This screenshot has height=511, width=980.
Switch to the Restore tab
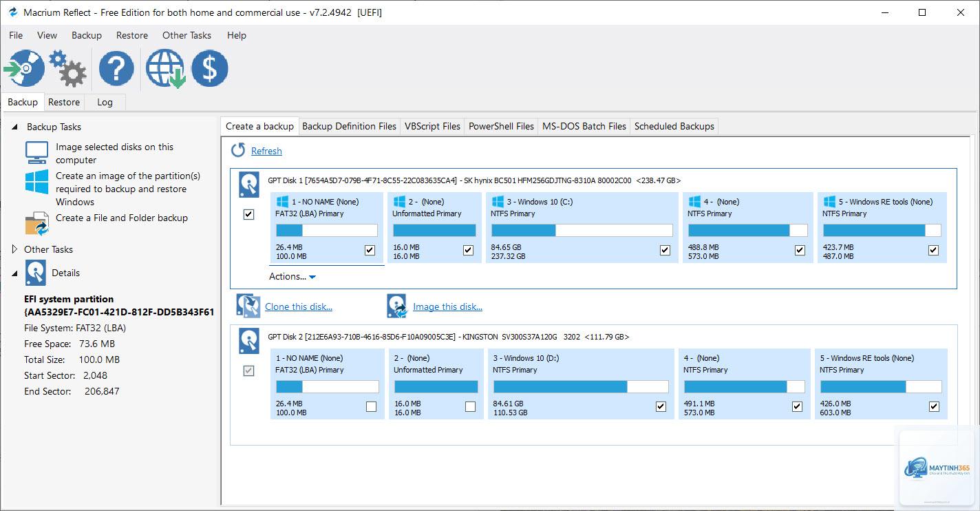coord(64,102)
